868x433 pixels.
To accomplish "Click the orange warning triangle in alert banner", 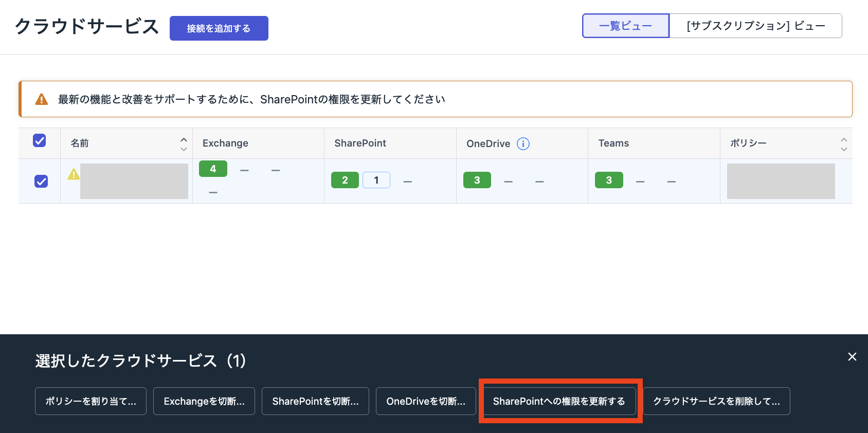I will tap(42, 99).
